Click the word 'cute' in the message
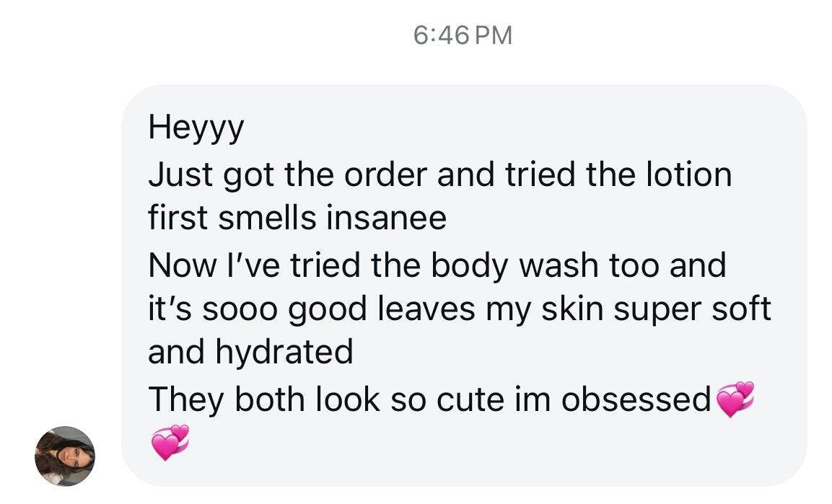832x504 pixels. (x=470, y=400)
